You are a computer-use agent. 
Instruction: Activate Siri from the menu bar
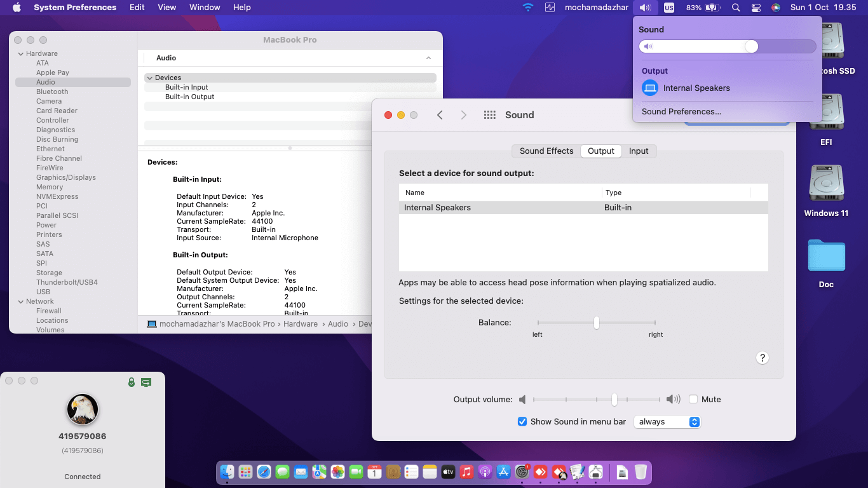point(775,8)
